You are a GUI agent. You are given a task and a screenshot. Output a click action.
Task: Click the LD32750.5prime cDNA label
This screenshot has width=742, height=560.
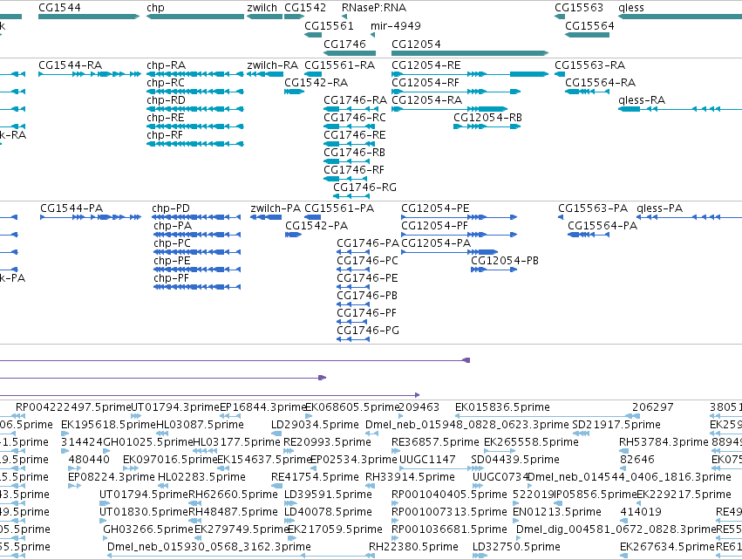(x=516, y=547)
